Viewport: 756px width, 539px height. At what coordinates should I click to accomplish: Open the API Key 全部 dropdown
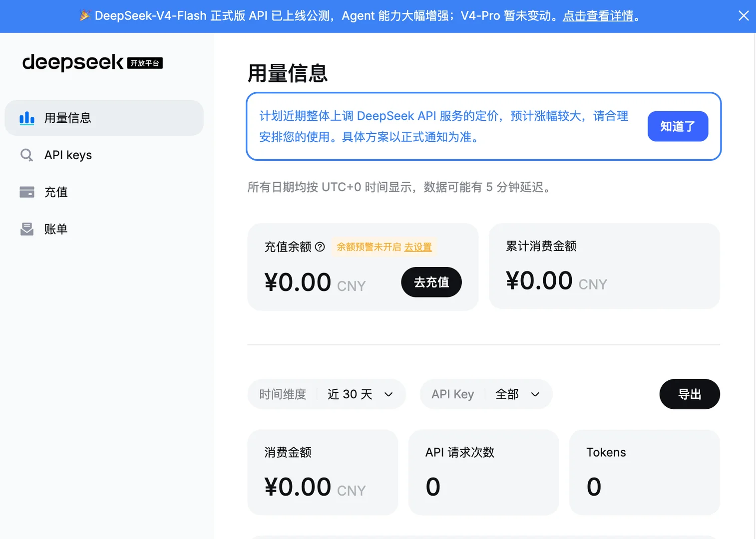(x=486, y=394)
